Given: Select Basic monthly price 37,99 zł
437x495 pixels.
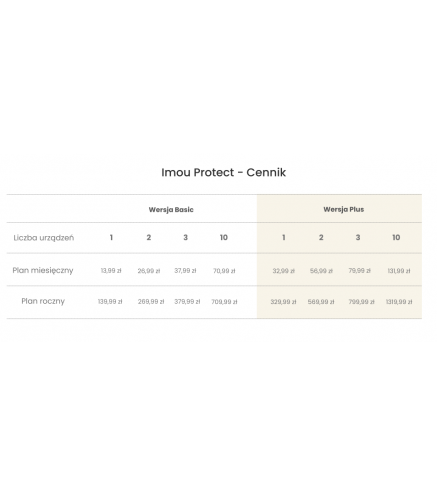Looking at the screenshot, I should pos(185,271).
